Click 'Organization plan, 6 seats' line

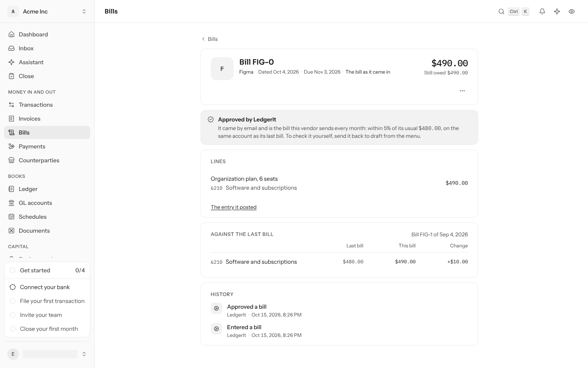(244, 179)
